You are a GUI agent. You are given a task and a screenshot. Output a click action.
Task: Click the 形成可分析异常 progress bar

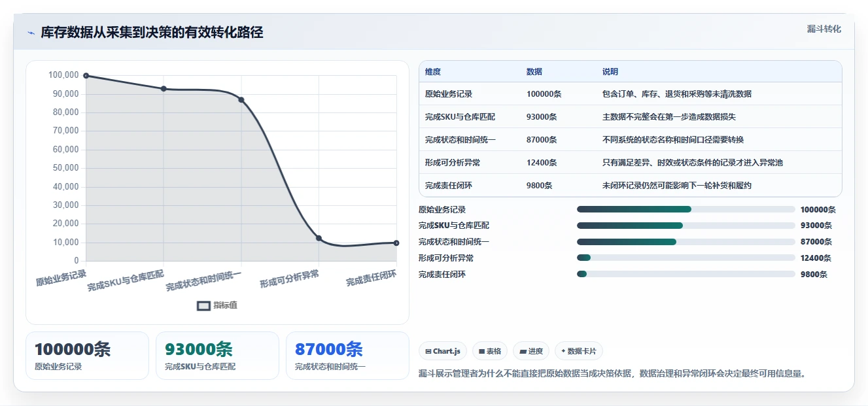click(686, 258)
